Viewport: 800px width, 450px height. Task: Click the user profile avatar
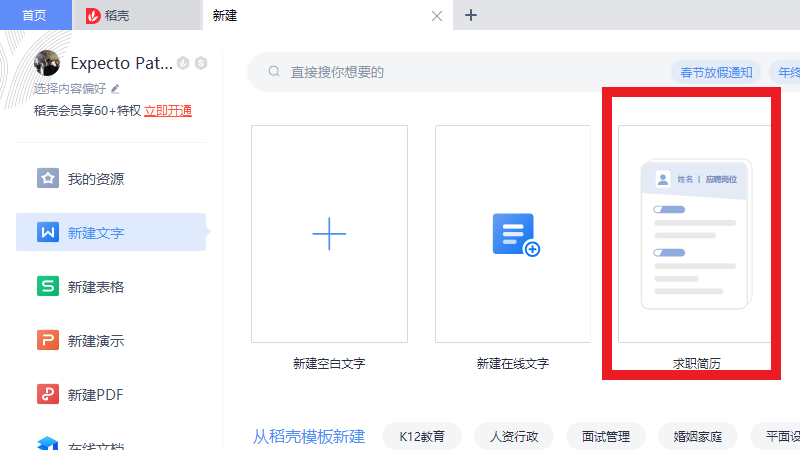coord(47,63)
